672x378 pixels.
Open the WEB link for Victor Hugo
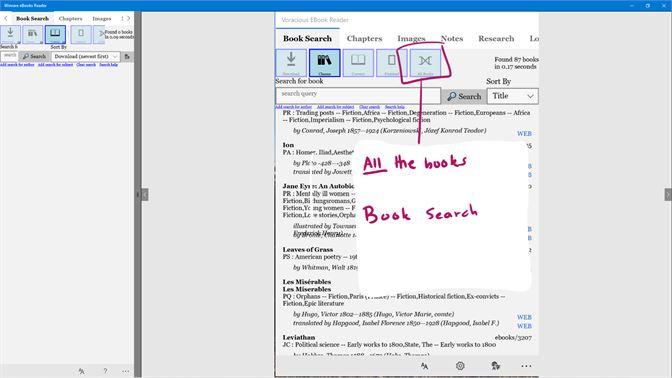click(x=524, y=318)
